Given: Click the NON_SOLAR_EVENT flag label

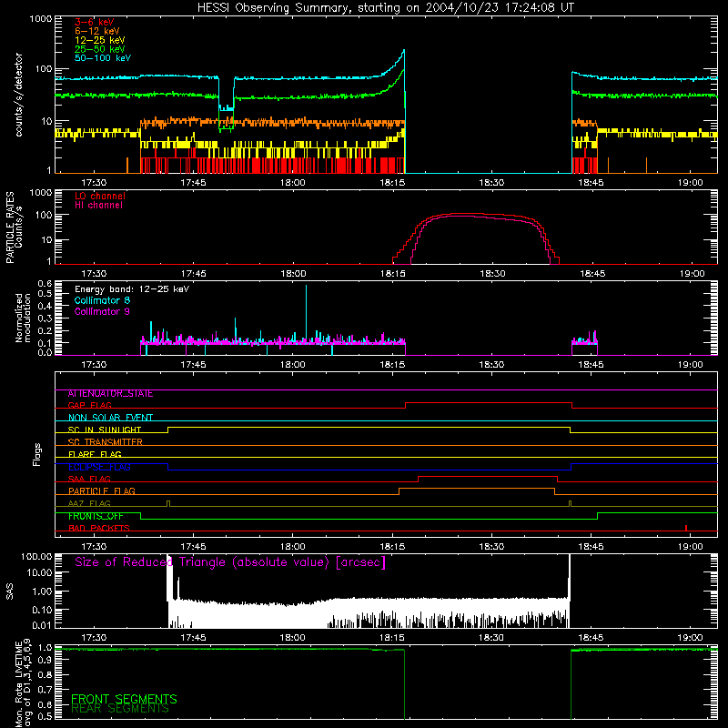Looking at the screenshot, I should [x=110, y=418].
